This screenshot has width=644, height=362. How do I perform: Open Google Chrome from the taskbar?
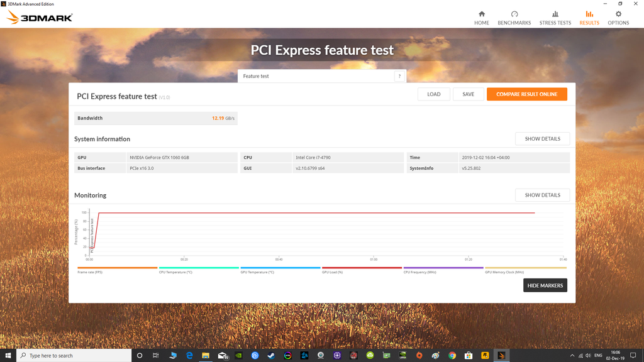(x=452, y=356)
